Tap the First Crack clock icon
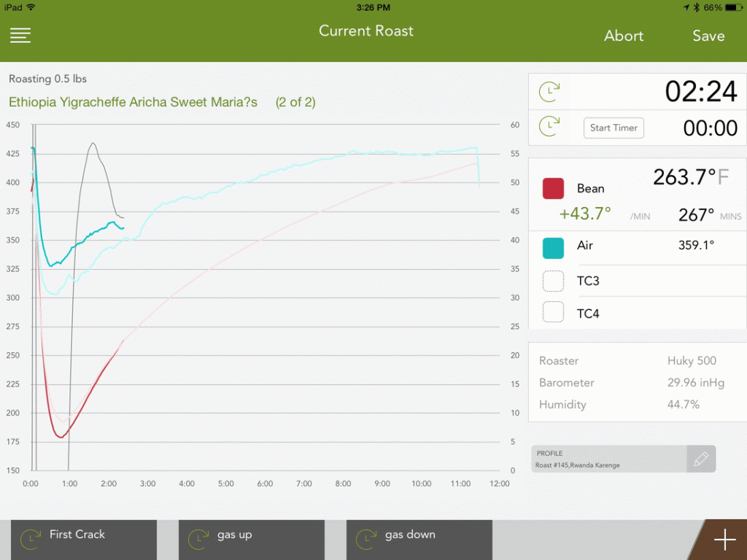Image resolution: width=747 pixels, height=560 pixels. (x=31, y=538)
